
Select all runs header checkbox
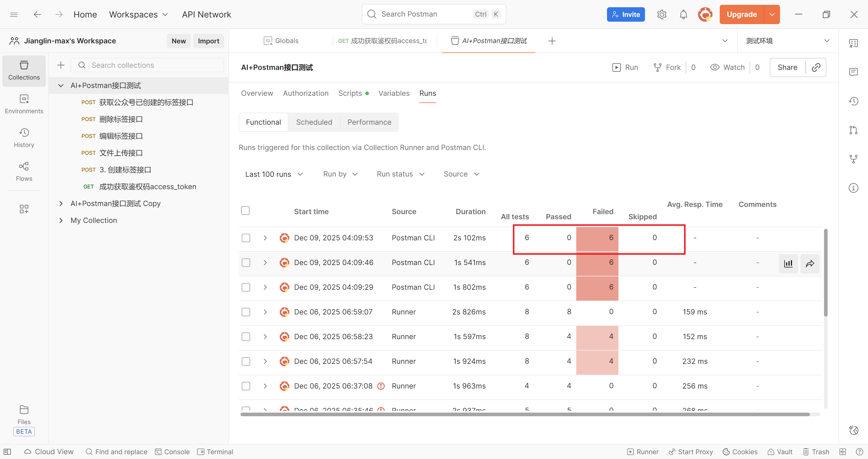click(x=245, y=211)
